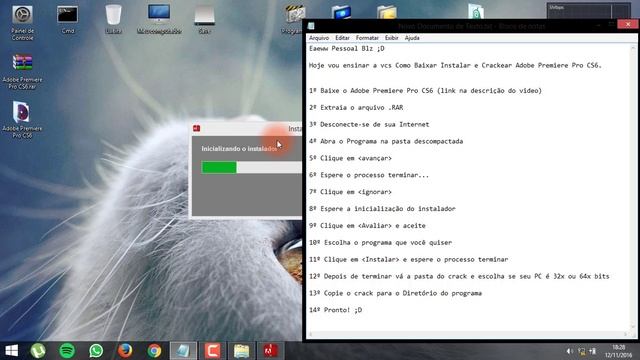
Task: Click the network tray icon
Action: coord(582,351)
